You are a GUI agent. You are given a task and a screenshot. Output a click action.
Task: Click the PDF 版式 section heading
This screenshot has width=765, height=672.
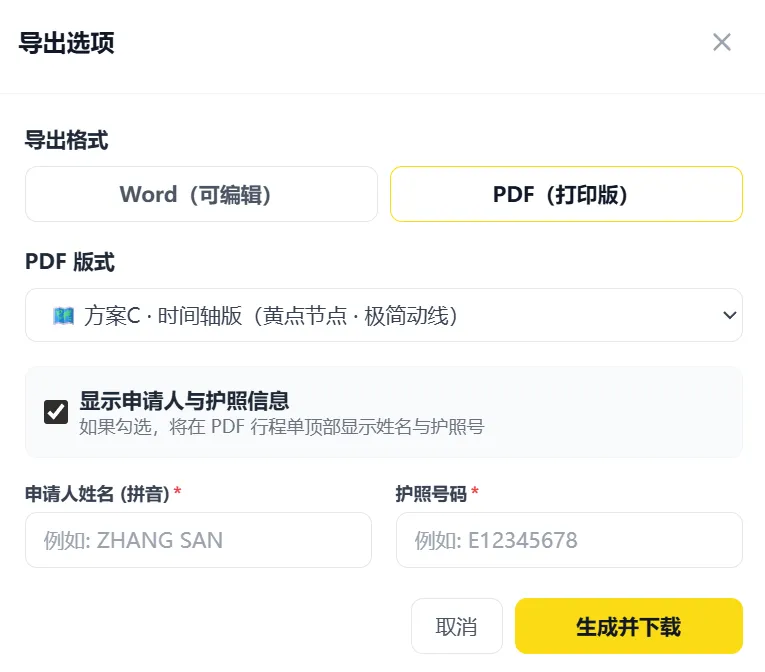click(x=70, y=263)
